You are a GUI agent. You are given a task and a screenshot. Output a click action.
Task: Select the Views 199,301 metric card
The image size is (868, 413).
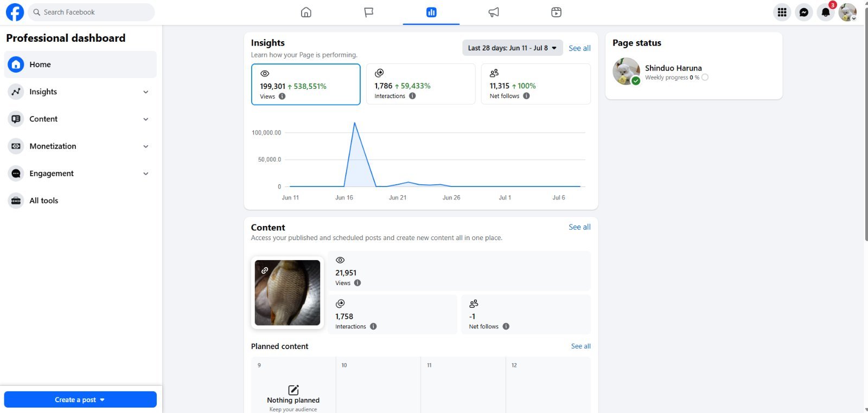coord(306,84)
